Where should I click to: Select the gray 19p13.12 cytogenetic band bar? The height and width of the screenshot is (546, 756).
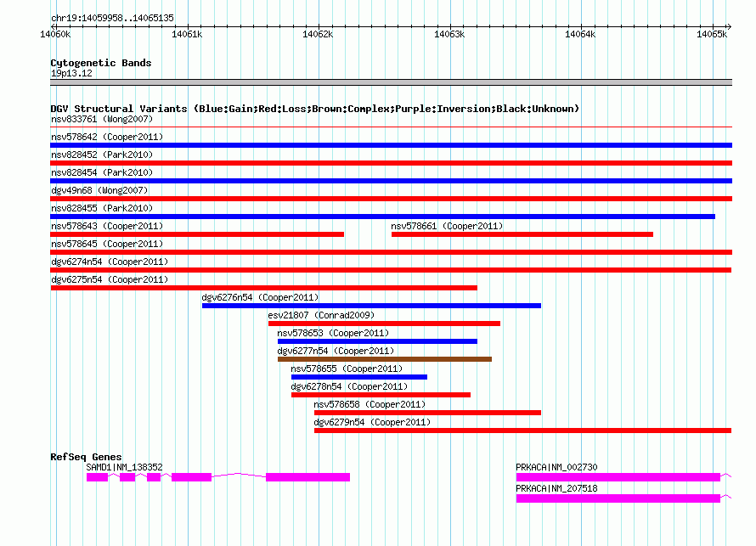pyautogui.click(x=391, y=82)
